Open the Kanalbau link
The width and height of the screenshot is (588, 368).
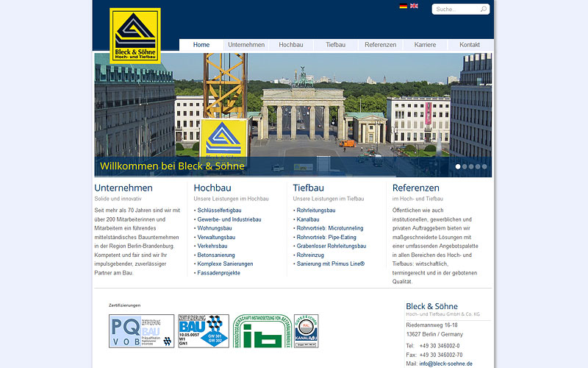point(308,219)
